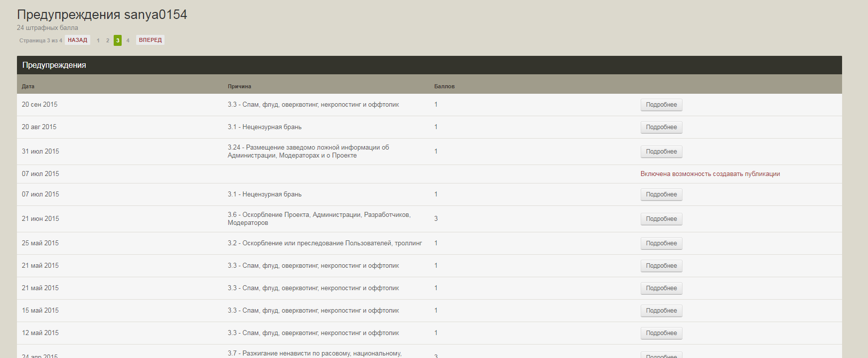Image resolution: width=868 pixels, height=358 pixels.
Task: Click the '24 штрафных балла' text
Action: click(x=47, y=28)
